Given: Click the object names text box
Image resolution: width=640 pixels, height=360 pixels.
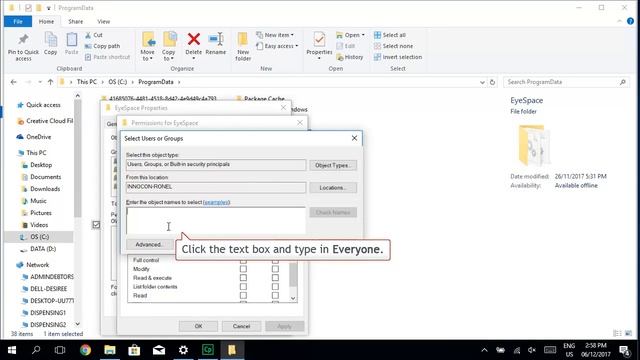Looking at the screenshot, I should coord(216,221).
